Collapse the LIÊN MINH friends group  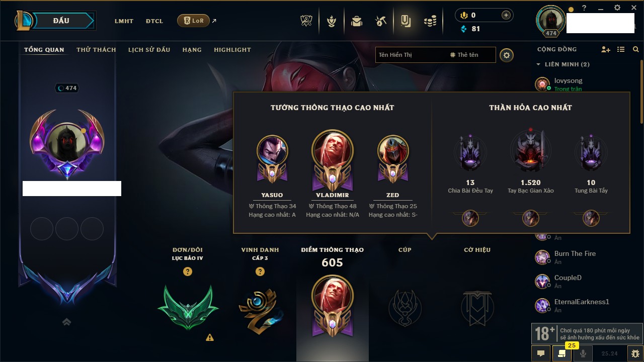coord(538,64)
